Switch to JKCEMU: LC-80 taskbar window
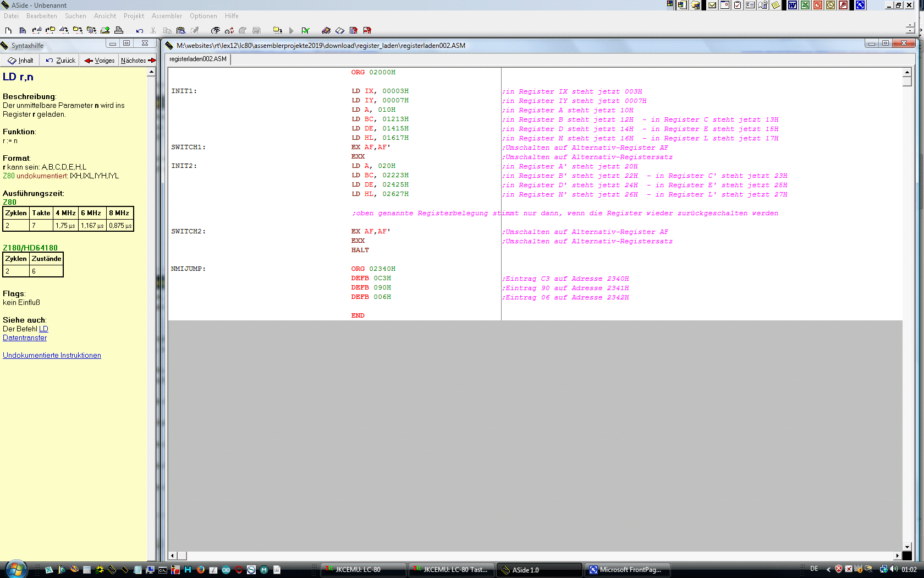This screenshot has height=578, width=924. pos(364,570)
